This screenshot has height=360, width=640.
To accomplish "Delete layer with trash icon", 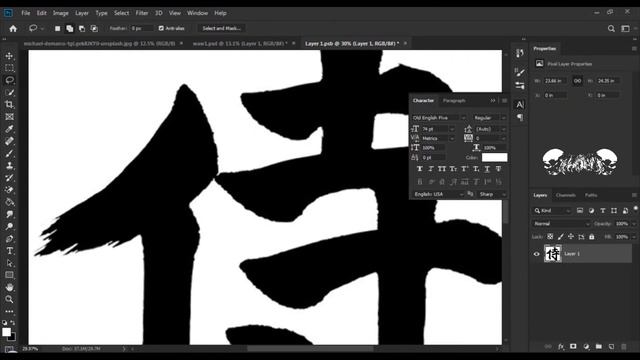I will pyautogui.click(x=624, y=347).
